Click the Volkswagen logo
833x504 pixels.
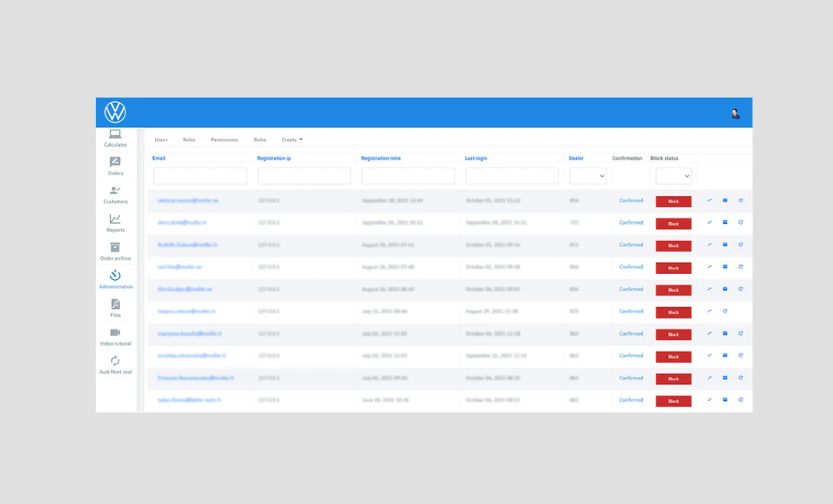(x=115, y=112)
